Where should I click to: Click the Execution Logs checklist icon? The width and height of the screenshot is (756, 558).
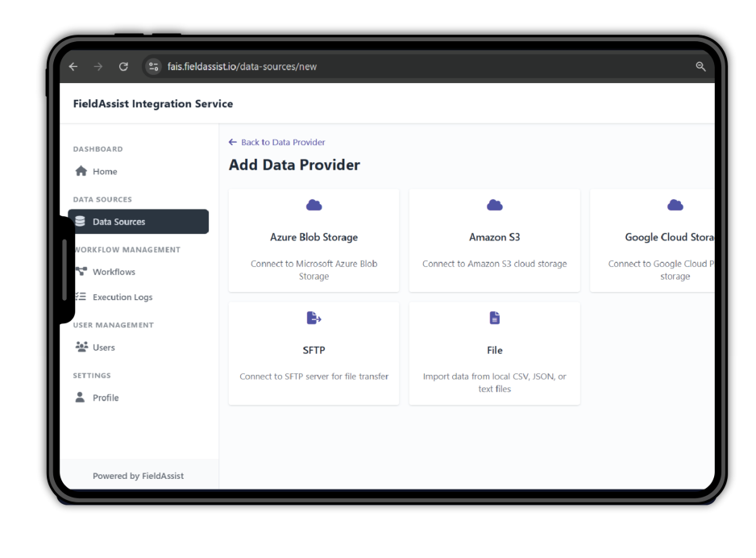(x=81, y=297)
